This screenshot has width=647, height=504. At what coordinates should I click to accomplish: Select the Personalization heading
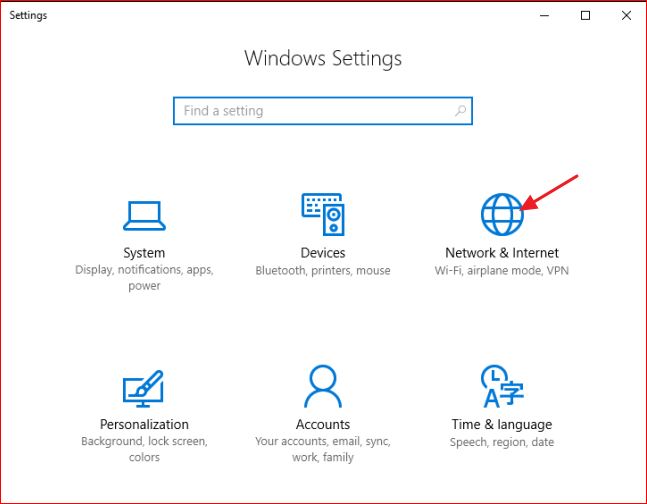[x=144, y=424]
